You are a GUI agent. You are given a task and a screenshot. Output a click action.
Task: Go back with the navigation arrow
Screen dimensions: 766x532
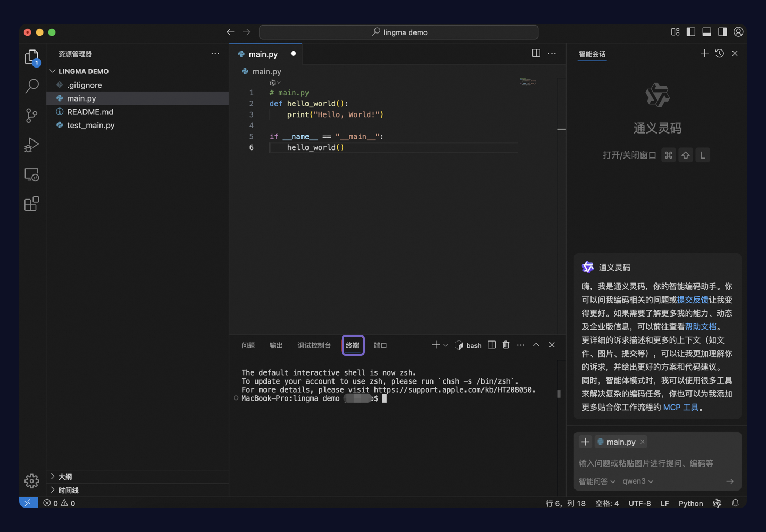pyautogui.click(x=230, y=32)
